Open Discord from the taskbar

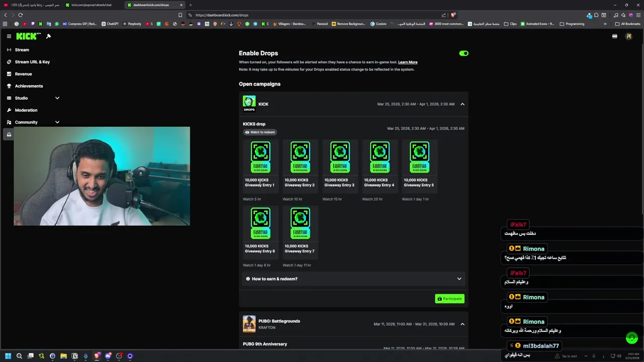pos(108,356)
